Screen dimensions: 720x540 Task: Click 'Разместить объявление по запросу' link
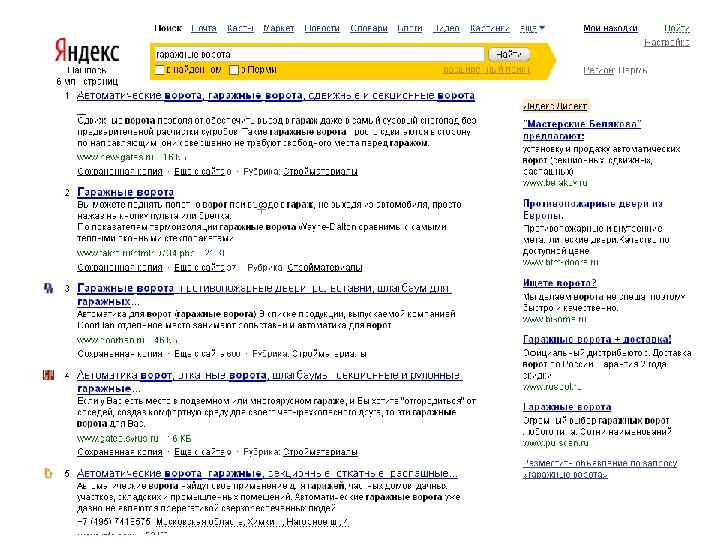600,469
